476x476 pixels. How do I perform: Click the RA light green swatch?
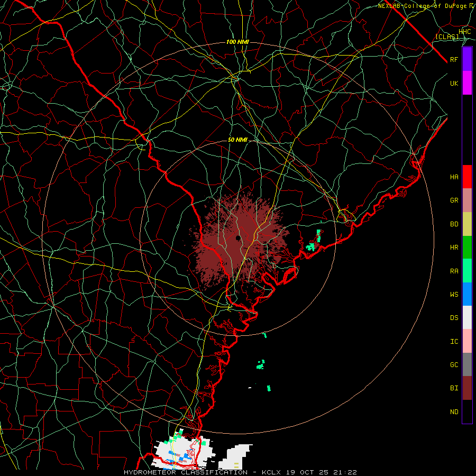point(467,271)
